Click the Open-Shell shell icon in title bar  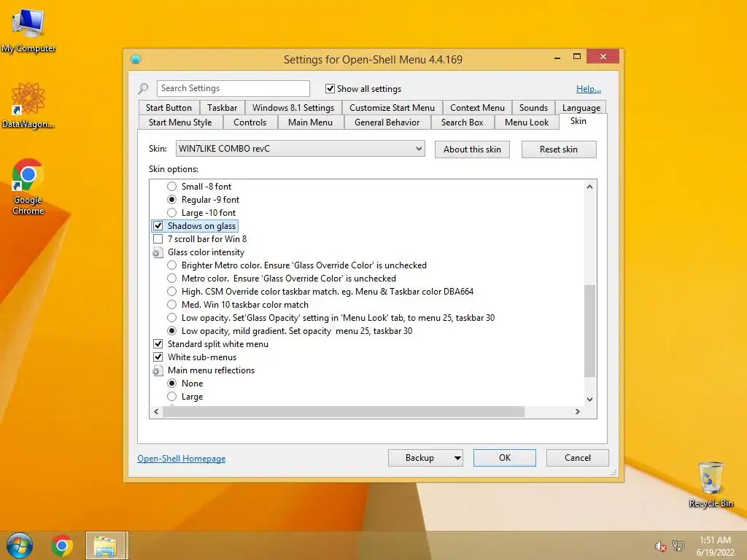pos(136,59)
